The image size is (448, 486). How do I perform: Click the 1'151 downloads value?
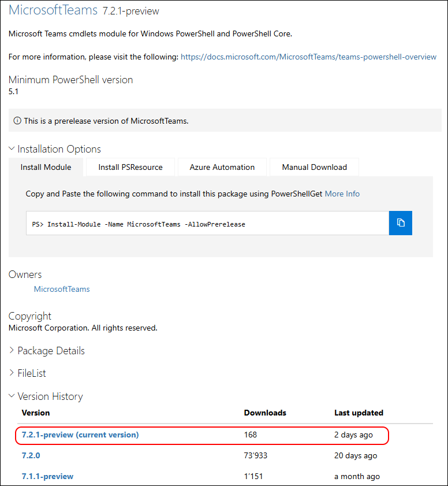tap(253, 476)
